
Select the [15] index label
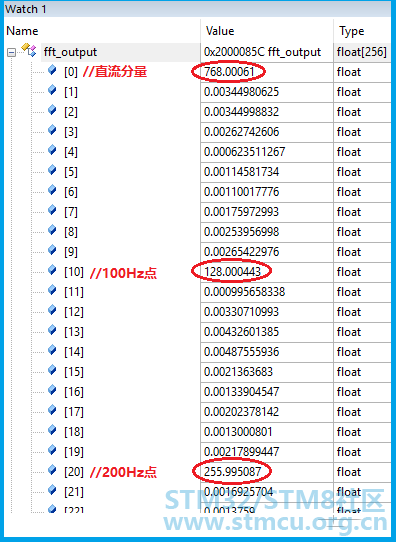(74, 372)
